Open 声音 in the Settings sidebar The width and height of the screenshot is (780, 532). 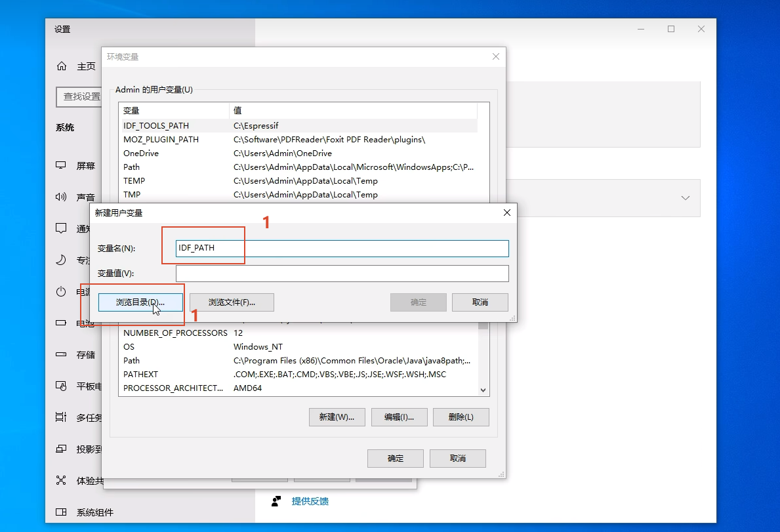85,197
